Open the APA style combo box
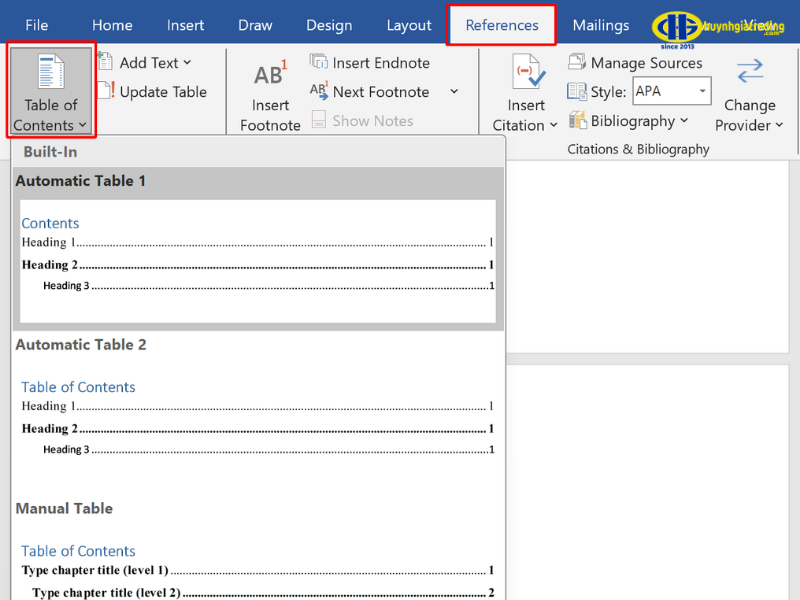The image size is (800, 600). 671,92
